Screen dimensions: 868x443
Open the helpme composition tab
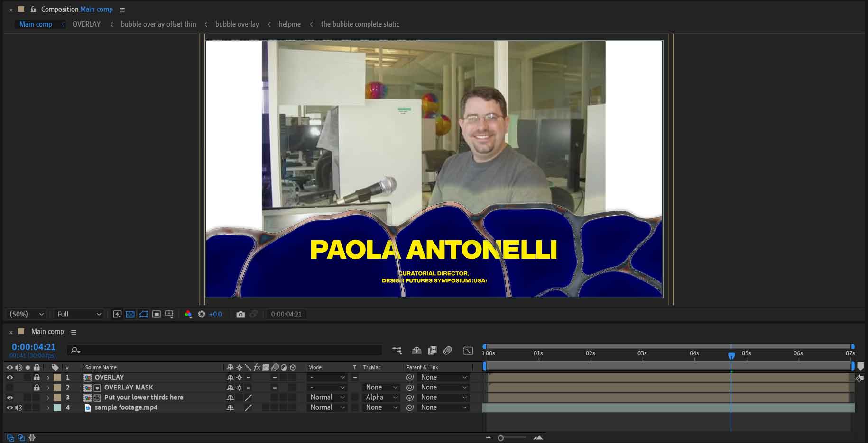pos(289,24)
